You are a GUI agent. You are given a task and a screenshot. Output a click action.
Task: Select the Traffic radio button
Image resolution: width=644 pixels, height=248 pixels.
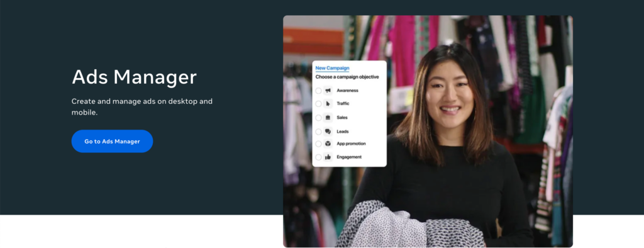pos(319,104)
